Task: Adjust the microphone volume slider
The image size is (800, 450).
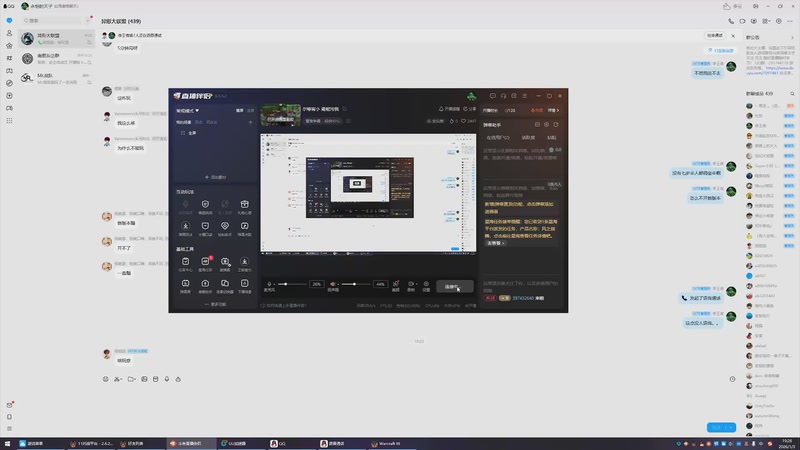Action: click(x=293, y=284)
